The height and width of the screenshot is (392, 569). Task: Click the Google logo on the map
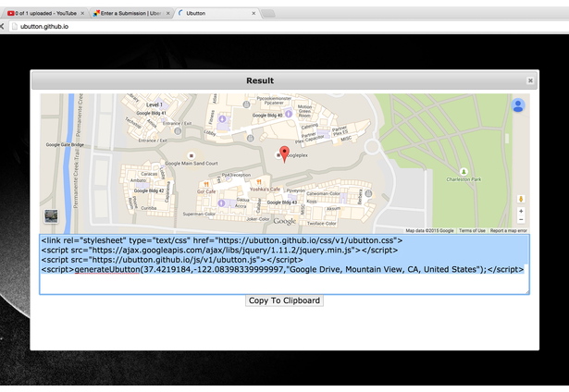(x=285, y=221)
